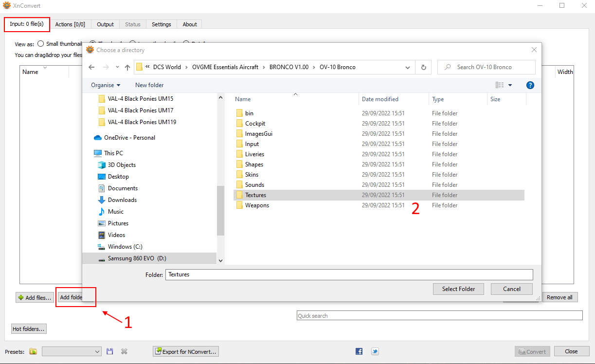Click the folder icon next to bin
The height and width of the screenshot is (364, 595).
tap(239, 113)
